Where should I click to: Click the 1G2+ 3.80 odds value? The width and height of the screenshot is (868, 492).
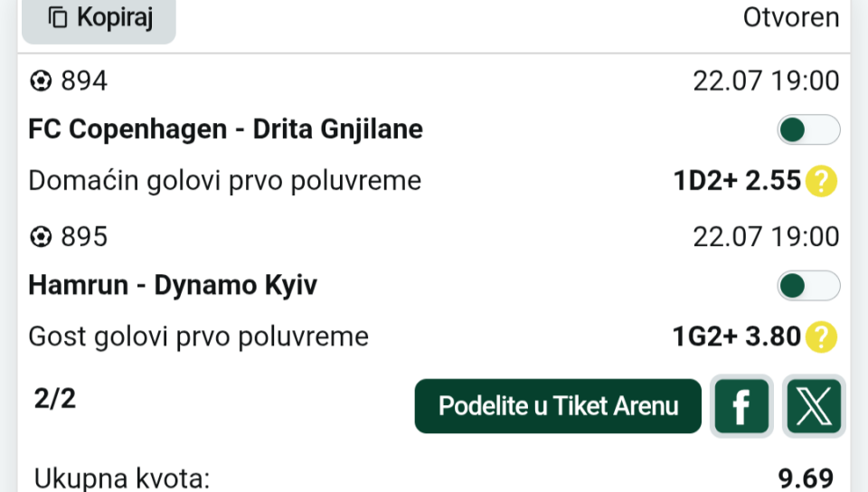click(x=737, y=337)
